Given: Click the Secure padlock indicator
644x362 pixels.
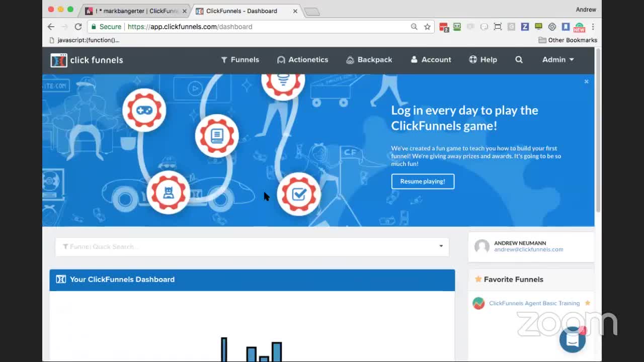Looking at the screenshot, I should (106, 27).
